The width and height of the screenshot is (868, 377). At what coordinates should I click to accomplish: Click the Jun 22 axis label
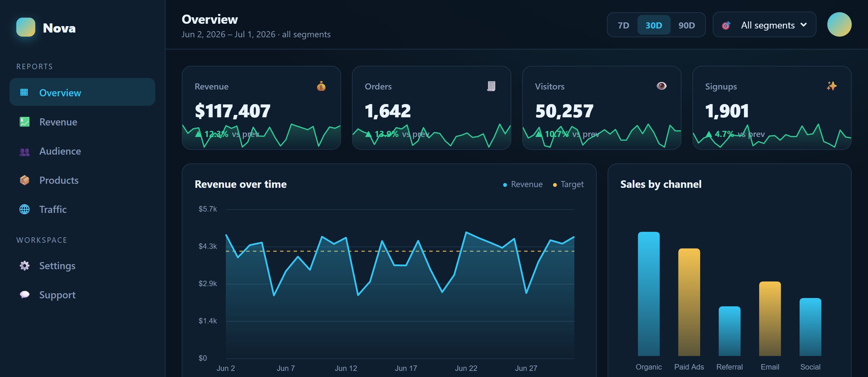point(466,368)
